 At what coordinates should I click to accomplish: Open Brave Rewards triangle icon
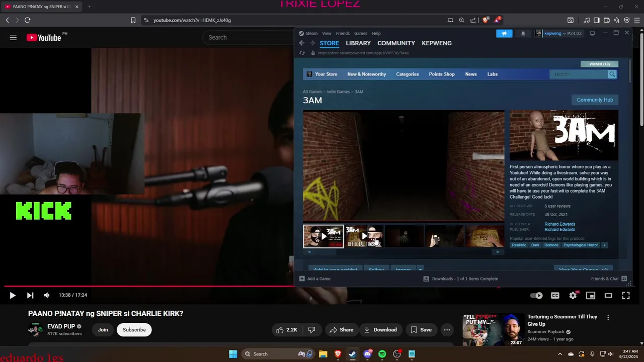point(497,20)
